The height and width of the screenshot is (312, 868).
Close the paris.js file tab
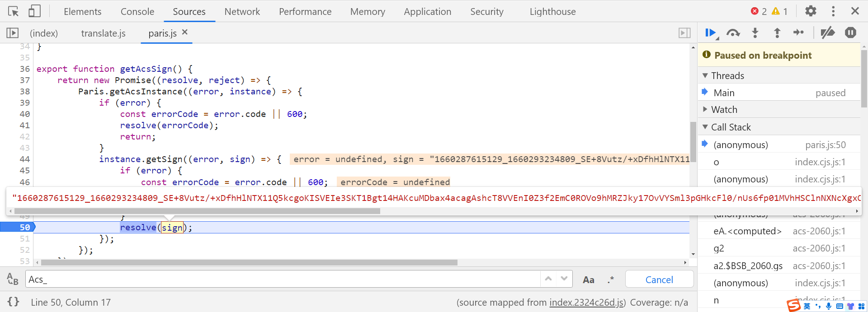coord(184,32)
